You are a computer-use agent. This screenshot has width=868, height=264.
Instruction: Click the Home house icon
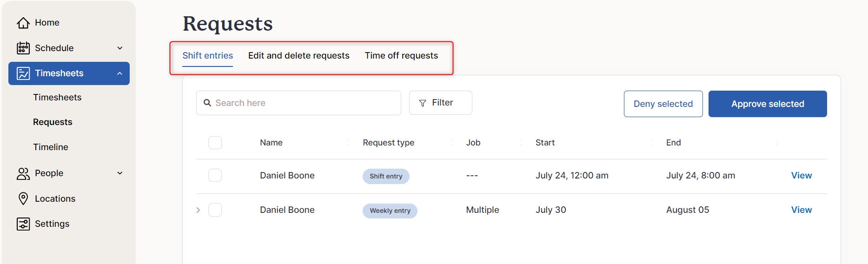click(23, 23)
